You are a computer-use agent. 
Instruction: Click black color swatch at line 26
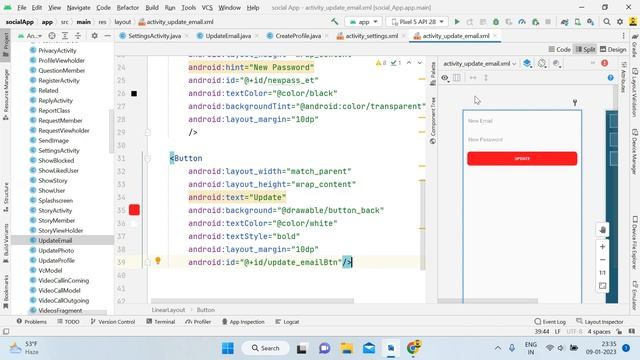pyautogui.click(x=134, y=93)
